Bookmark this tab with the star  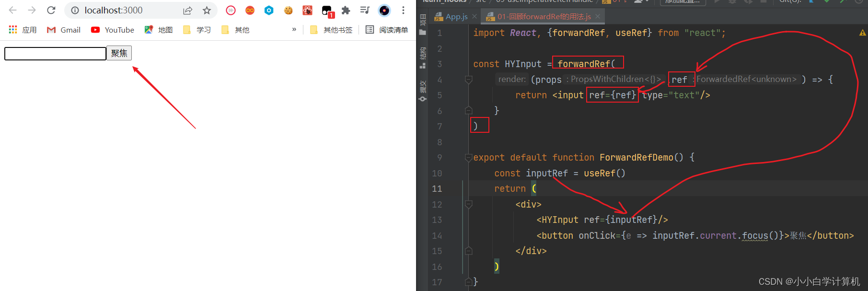(x=207, y=10)
